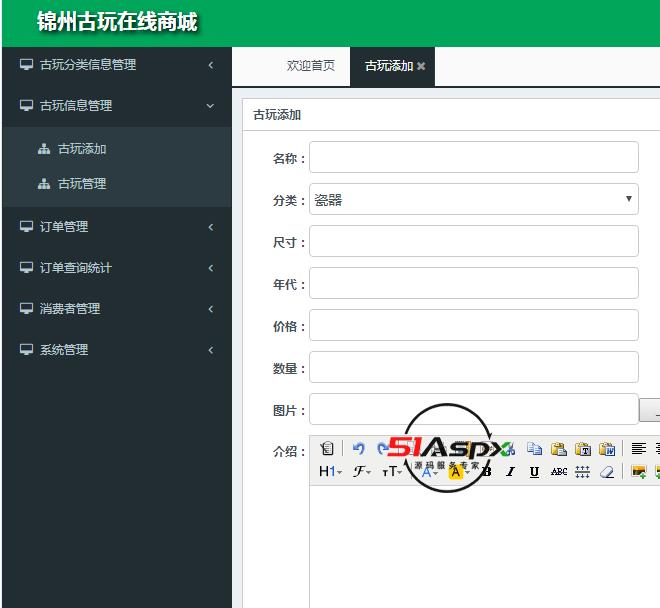The image size is (660, 608).
Task: Focus the 价格 input field
Action: tap(474, 325)
